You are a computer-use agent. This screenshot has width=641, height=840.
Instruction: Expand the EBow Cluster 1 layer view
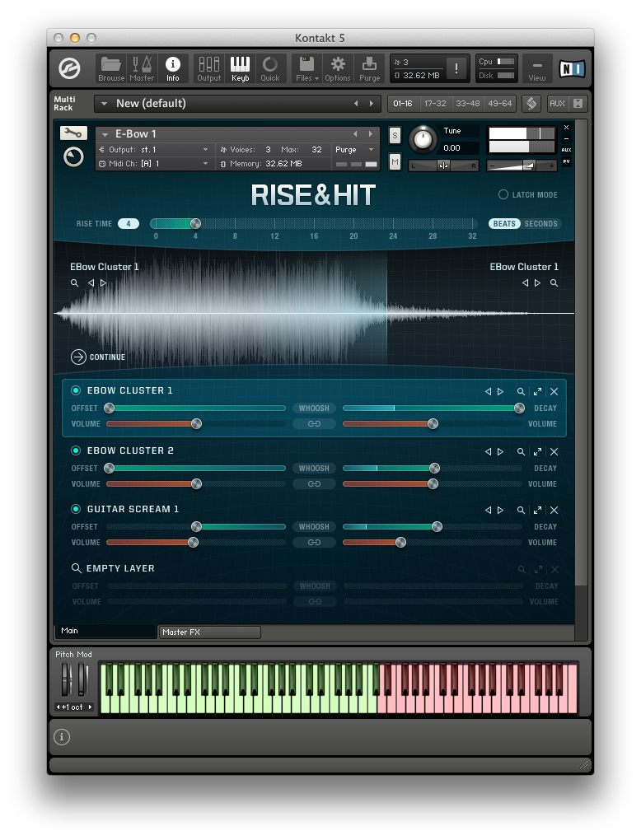coord(537,392)
